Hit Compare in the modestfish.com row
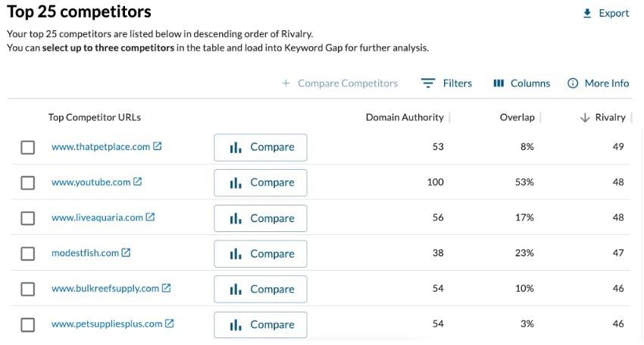The image size is (644, 345). coord(261,254)
